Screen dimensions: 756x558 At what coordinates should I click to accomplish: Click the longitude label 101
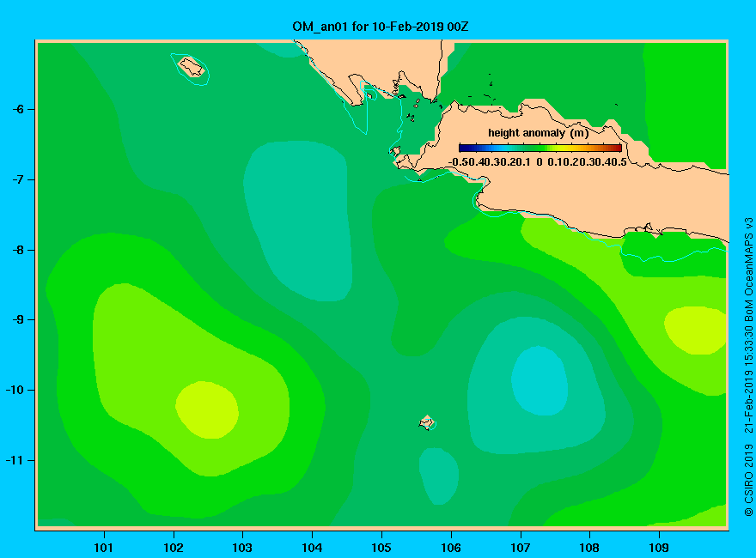pyautogui.click(x=104, y=548)
